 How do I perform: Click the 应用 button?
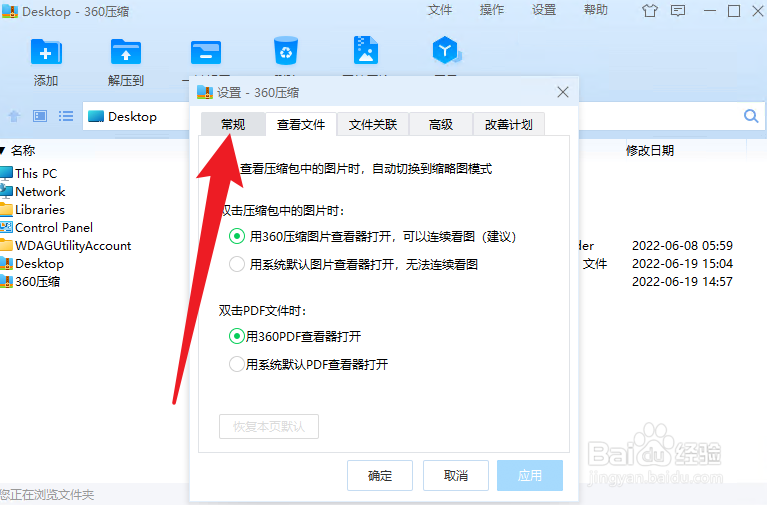(530, 475)
